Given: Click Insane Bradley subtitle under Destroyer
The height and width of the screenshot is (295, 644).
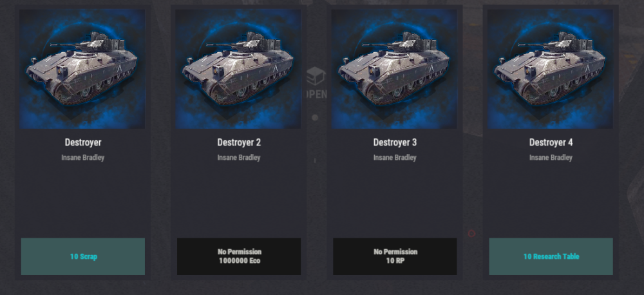Looking at the screenshot, I should [x=83, y=158].
